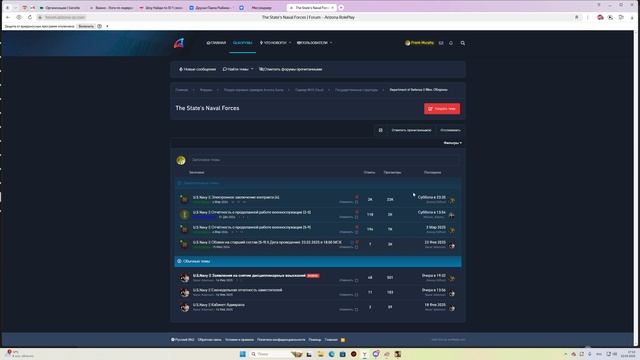Click the browser address bar
This screenshot has height=360, width=640.
[308, 17]
